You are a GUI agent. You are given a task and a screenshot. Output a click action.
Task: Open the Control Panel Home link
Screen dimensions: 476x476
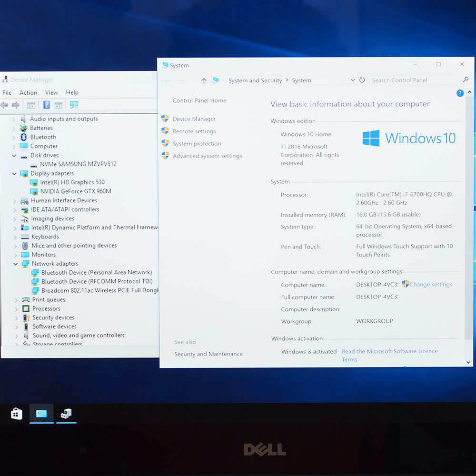click(x=199, y=100)
